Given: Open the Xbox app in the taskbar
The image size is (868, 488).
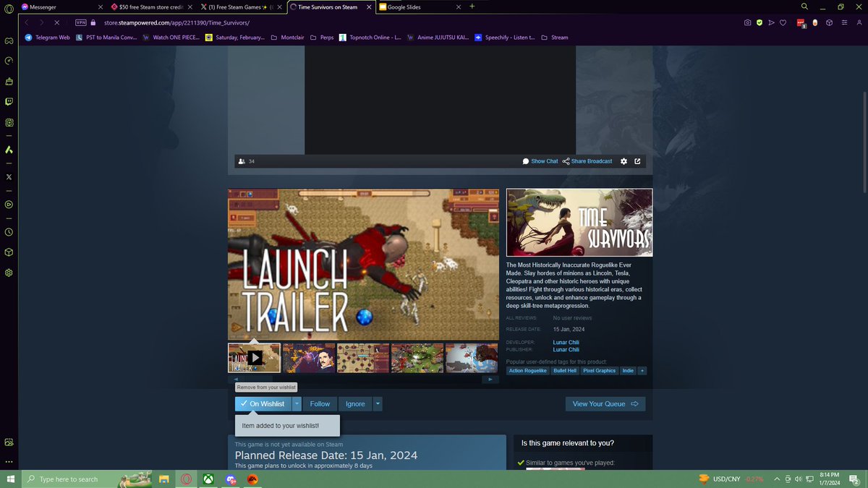Looking at the screenshot, I should click(208, 479).
